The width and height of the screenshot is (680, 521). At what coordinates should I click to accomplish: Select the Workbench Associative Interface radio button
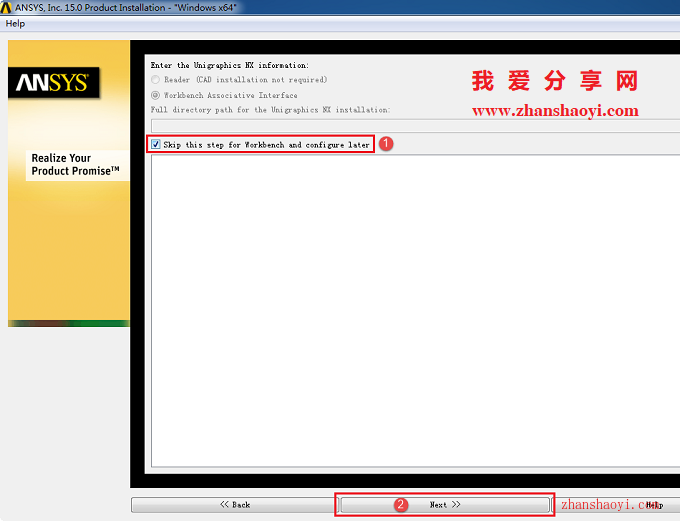pos(155,95)
